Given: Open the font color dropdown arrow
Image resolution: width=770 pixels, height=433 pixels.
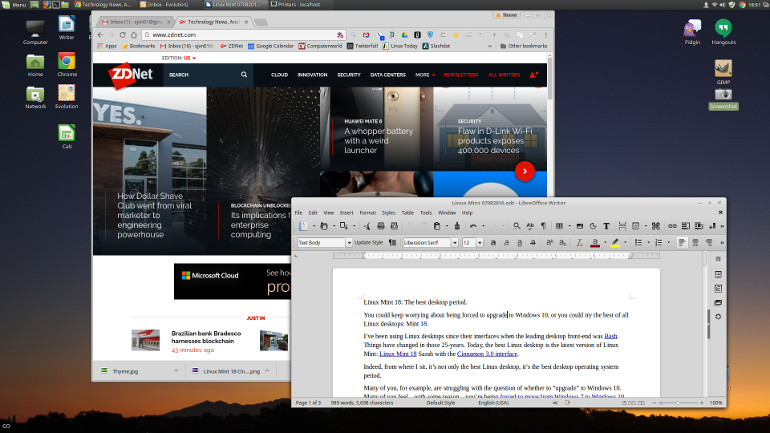Looking at the screenshot, I should click(605, 243).
